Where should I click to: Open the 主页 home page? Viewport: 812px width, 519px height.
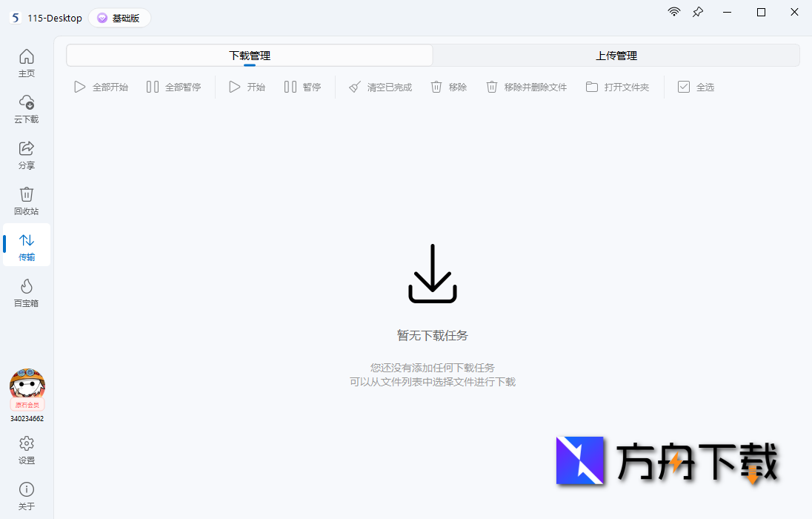pos(26,63)
